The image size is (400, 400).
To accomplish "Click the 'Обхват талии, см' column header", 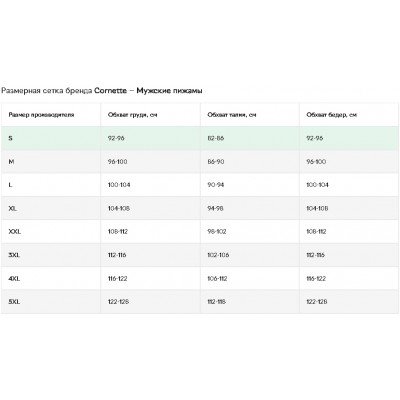I will 232,115.
